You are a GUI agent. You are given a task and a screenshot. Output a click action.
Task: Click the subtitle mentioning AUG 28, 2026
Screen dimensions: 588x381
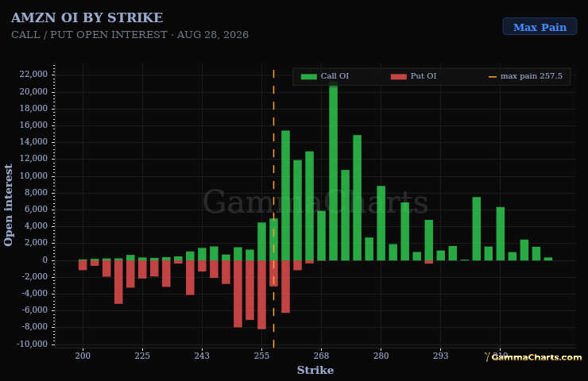(130, 34)
